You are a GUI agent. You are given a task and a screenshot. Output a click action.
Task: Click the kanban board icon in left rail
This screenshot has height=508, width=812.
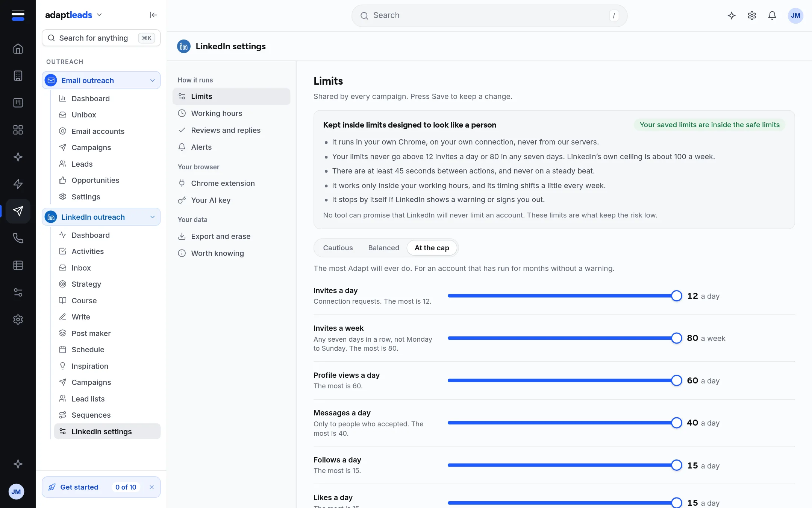pyautogui.click(x=18, y=103)
